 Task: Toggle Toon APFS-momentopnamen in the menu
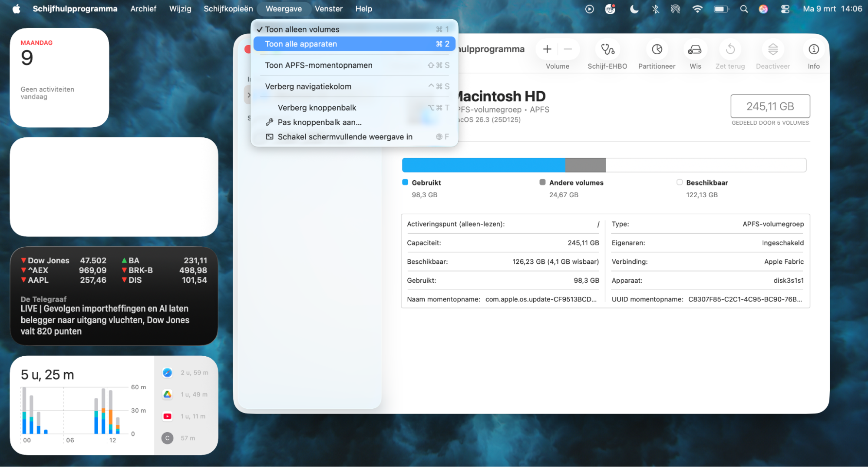pyautogui.click(x=319, y=65)
